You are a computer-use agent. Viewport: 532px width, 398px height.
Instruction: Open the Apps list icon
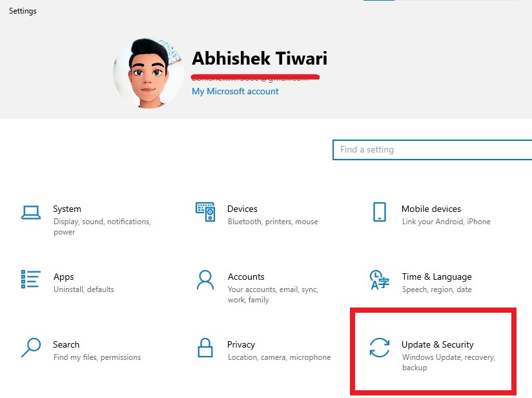click(x=30, y=279)
